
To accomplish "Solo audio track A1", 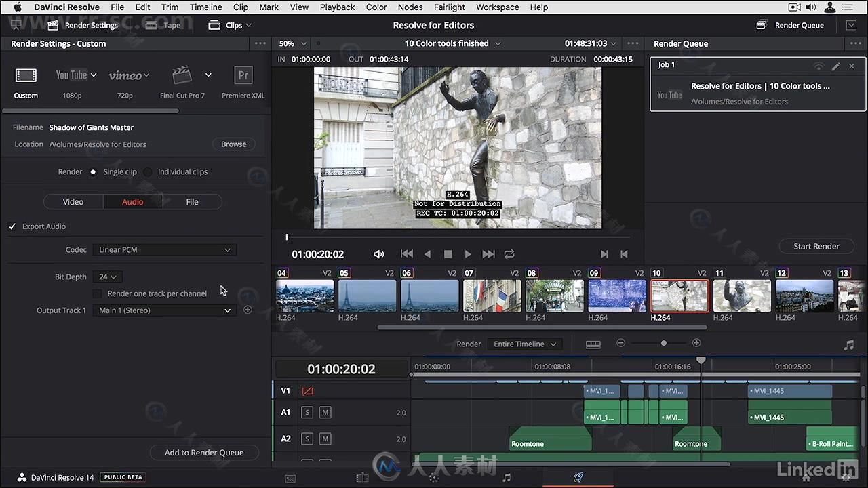I will click(307, 412).
